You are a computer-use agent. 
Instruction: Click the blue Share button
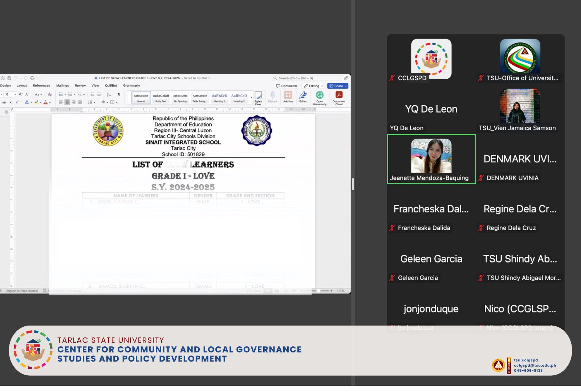(x=338, y=86)
